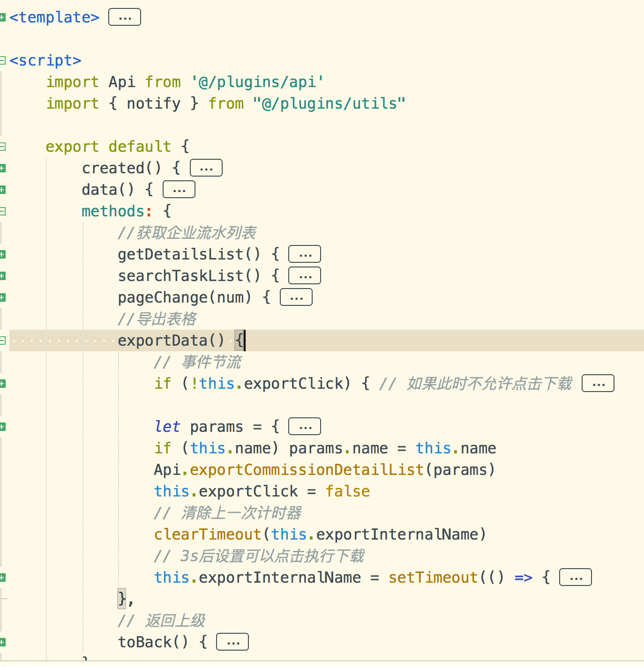Open the folded ellipsis after data() {
The height and width of the screenshot is (667, 644).
coord(179,190)
